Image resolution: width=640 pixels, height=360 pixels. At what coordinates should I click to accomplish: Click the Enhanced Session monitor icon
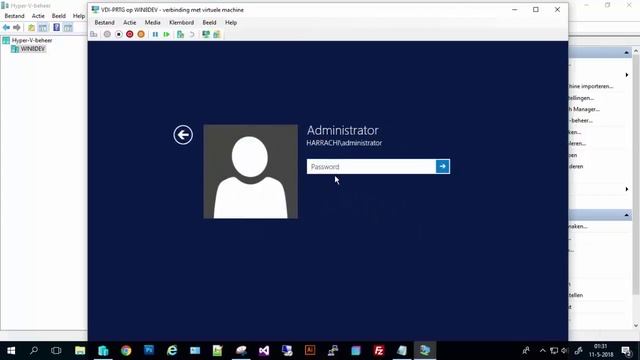[x=206, y=35]
